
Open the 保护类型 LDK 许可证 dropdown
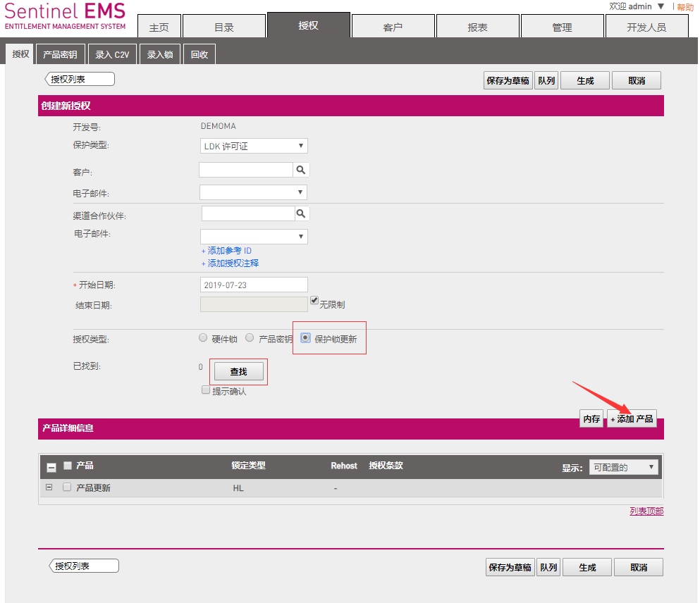254,146
